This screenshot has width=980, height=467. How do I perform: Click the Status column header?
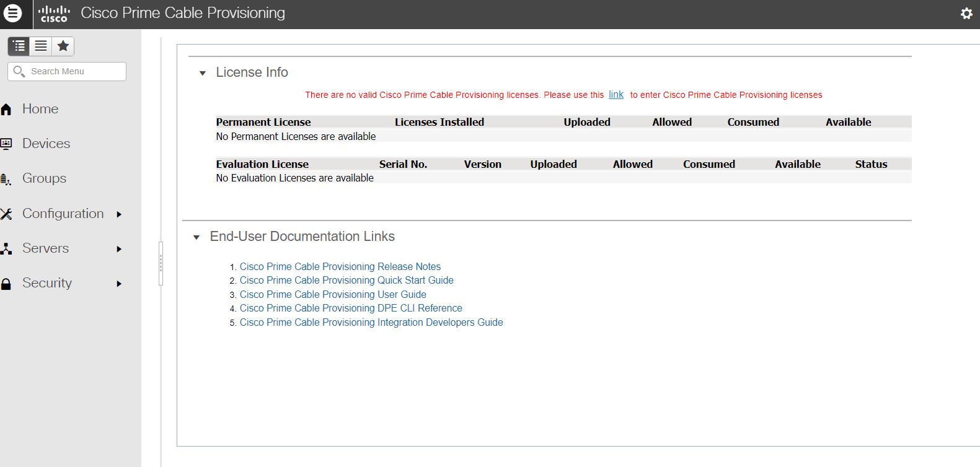click(x=871, y=164)
